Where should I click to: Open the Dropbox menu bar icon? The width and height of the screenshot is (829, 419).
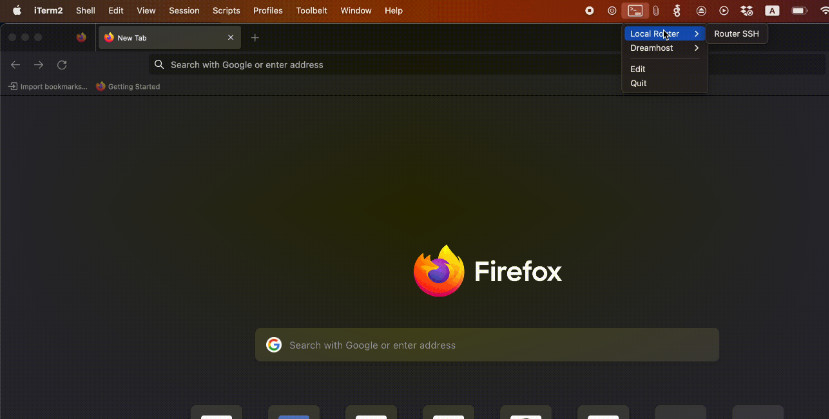click(747, 11)
